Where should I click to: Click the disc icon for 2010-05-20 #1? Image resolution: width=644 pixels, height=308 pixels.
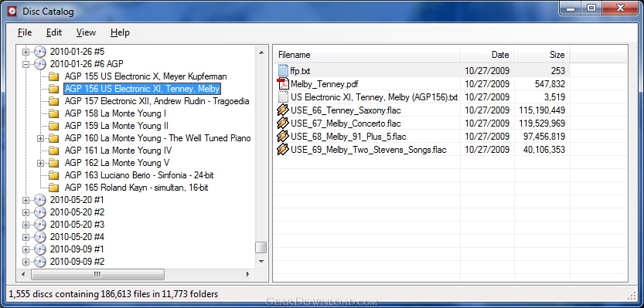click(40, 200)
